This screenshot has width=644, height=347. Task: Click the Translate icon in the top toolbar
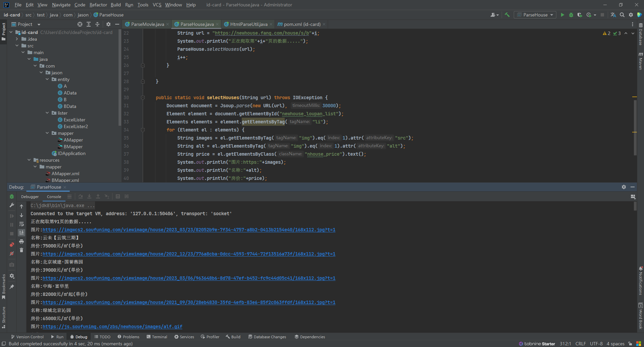tap(613, 15)
